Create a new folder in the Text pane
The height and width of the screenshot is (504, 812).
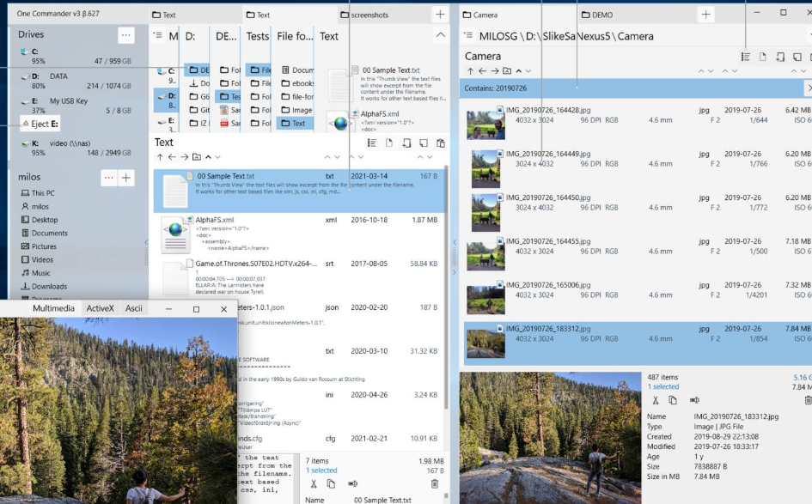point(406,143)
